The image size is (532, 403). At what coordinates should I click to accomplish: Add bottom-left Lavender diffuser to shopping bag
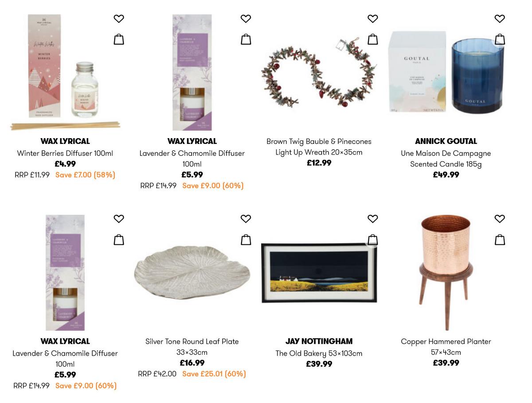tap(118, 239)
